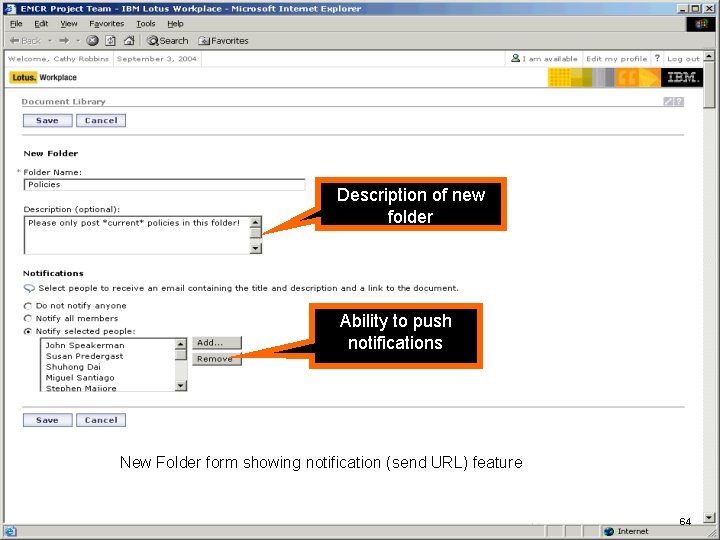Click people list scroll down arrow

point(181,385)
